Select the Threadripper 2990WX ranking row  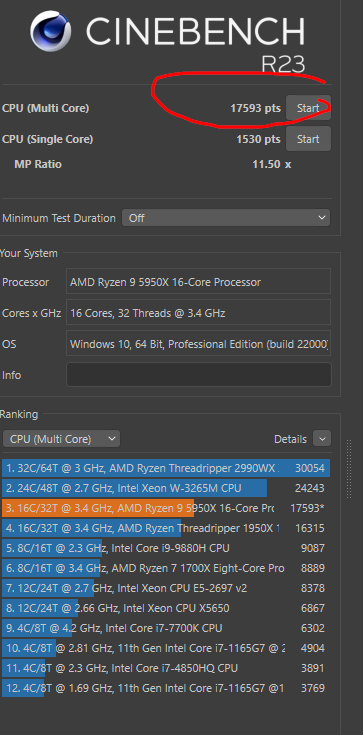pyautogui.click(x=166, y=468)
